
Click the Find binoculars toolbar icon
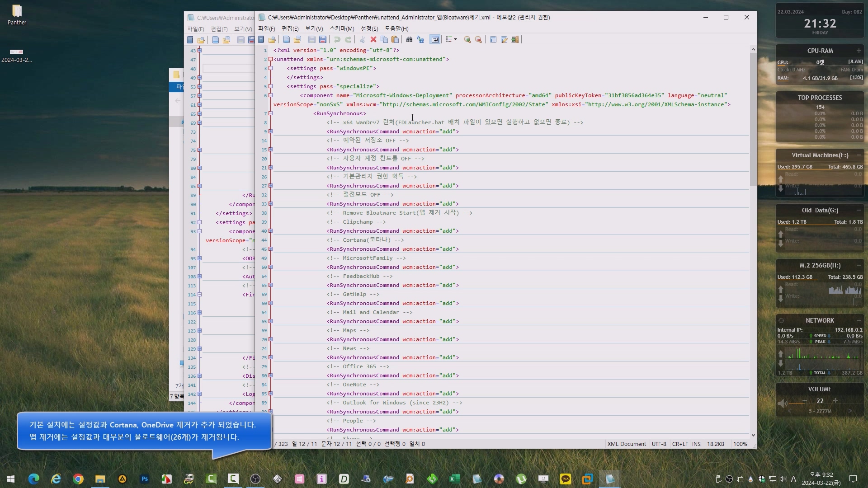[409, 40]
